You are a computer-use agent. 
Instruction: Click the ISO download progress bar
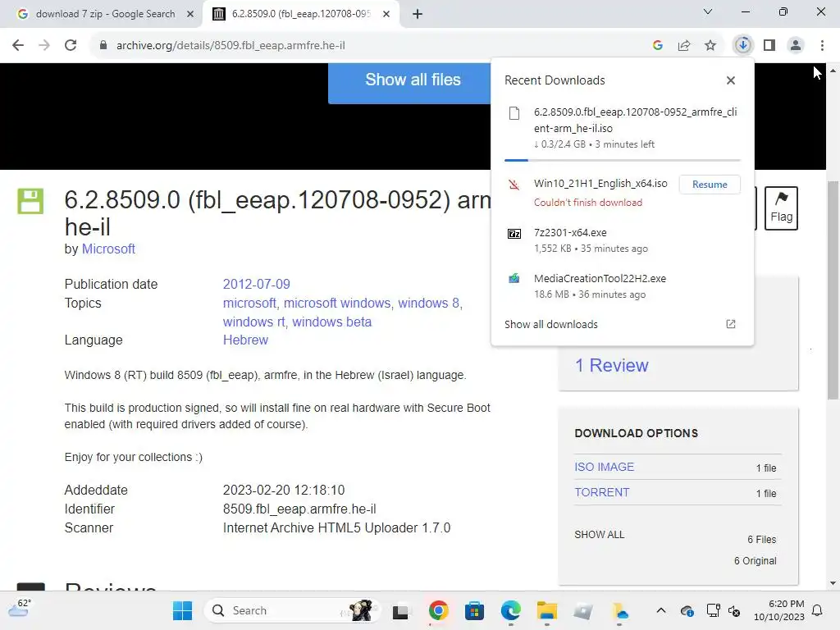pyautogui.click(x=622, y=160)
